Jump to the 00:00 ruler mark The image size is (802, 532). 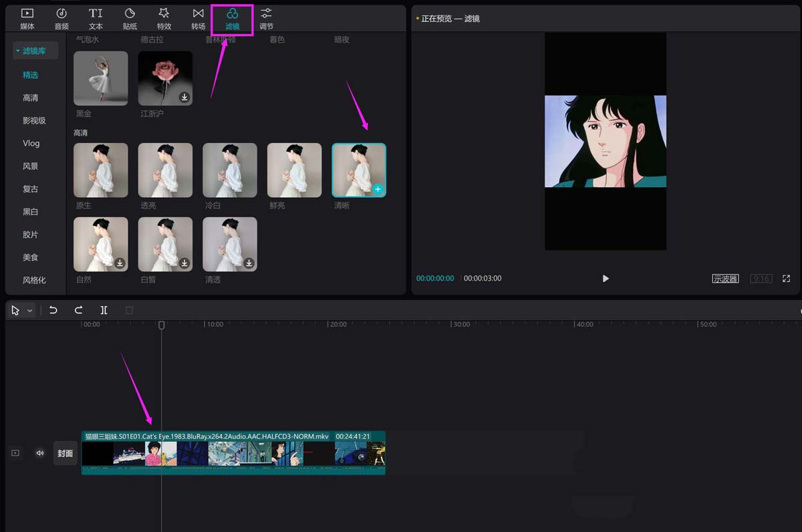point(92,324)
